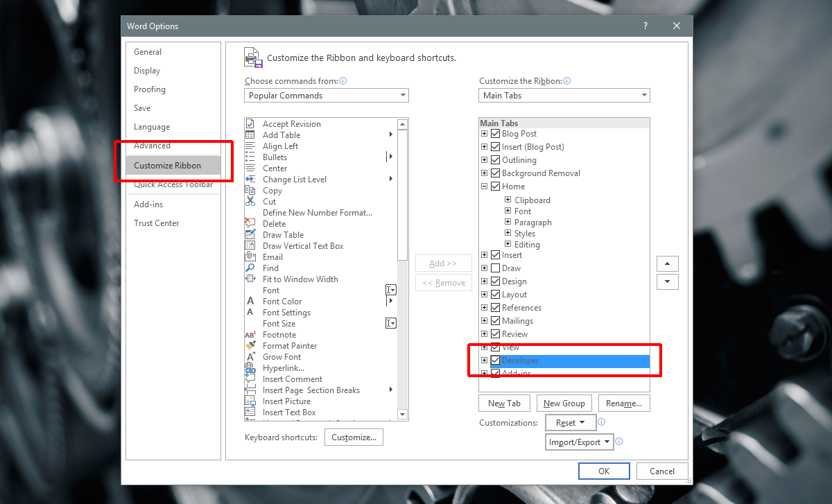Select the Insert Comment icon

click(250, 379)
